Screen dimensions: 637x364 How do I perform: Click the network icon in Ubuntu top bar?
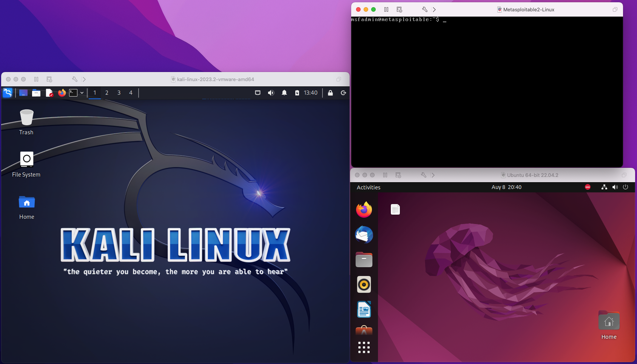pos(604,187)
